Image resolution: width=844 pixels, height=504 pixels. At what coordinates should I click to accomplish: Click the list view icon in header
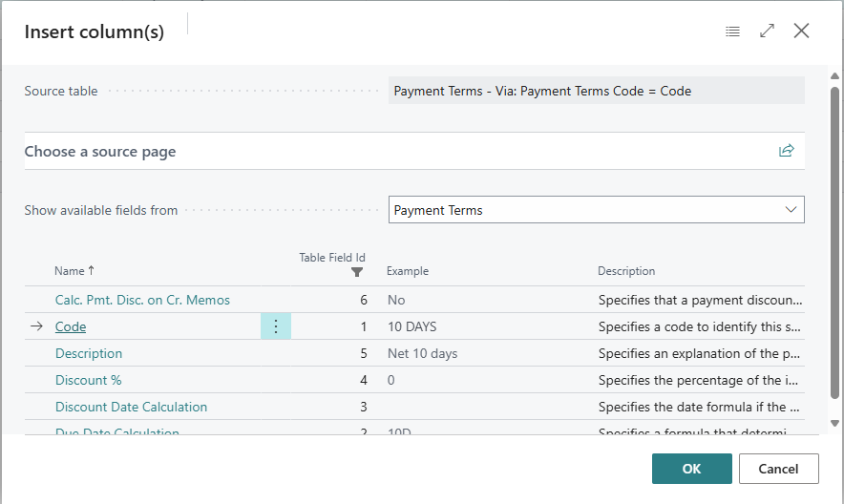click(732, 31)
